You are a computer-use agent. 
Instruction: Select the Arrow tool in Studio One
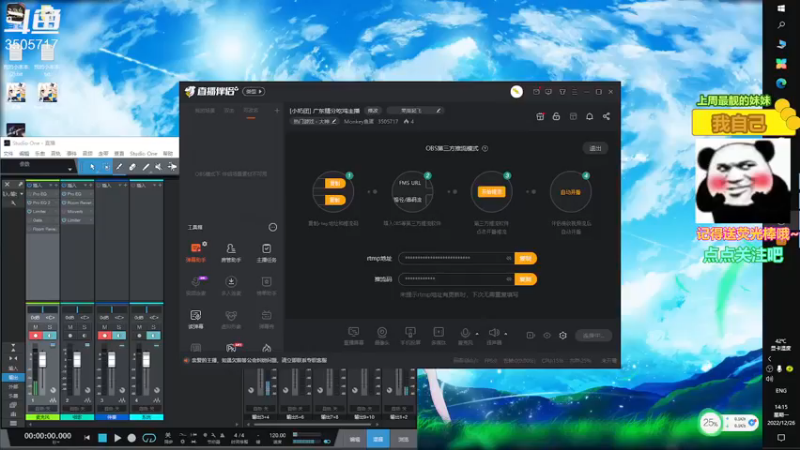click(x=92, y=167)
